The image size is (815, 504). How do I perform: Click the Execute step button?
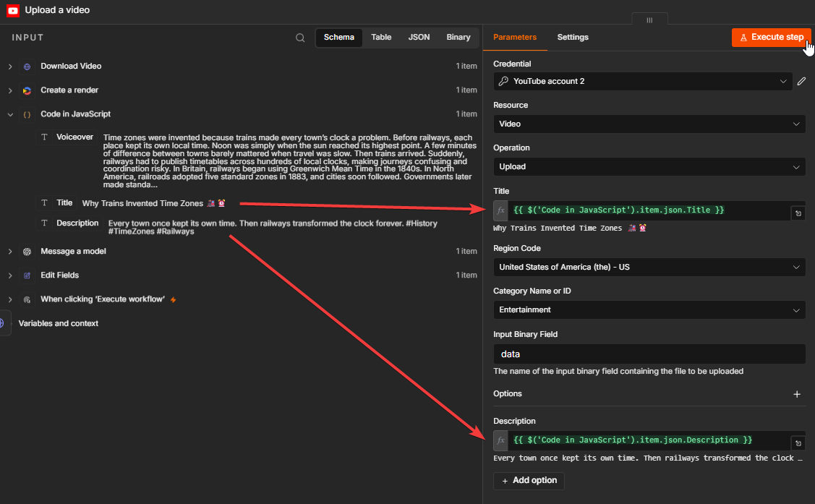click(772, 38)
